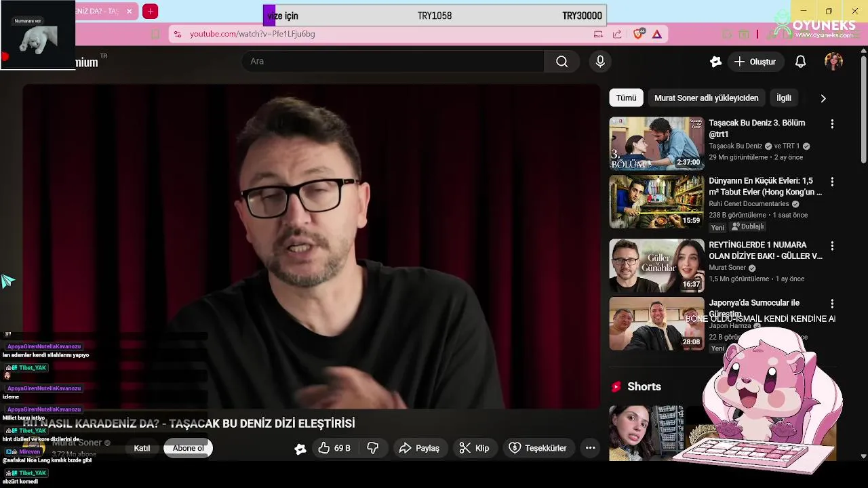
Task: Open the account avatar menu
Action: tap(833, 62)
